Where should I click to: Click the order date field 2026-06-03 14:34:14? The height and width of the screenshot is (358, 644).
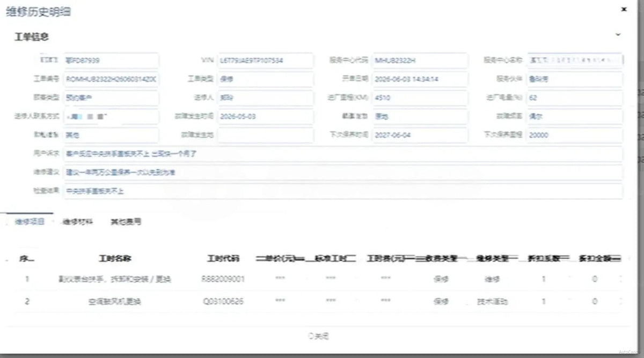click(x=420, y=79)
